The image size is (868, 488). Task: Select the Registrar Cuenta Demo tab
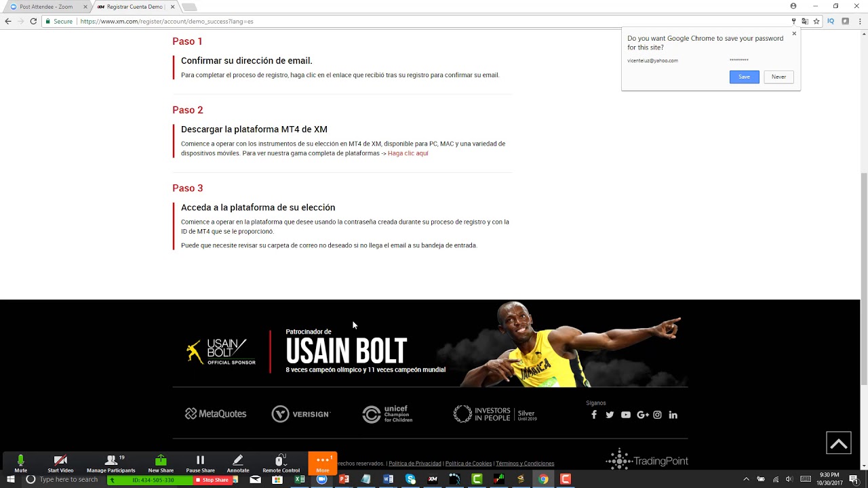(x=134, y=7)
